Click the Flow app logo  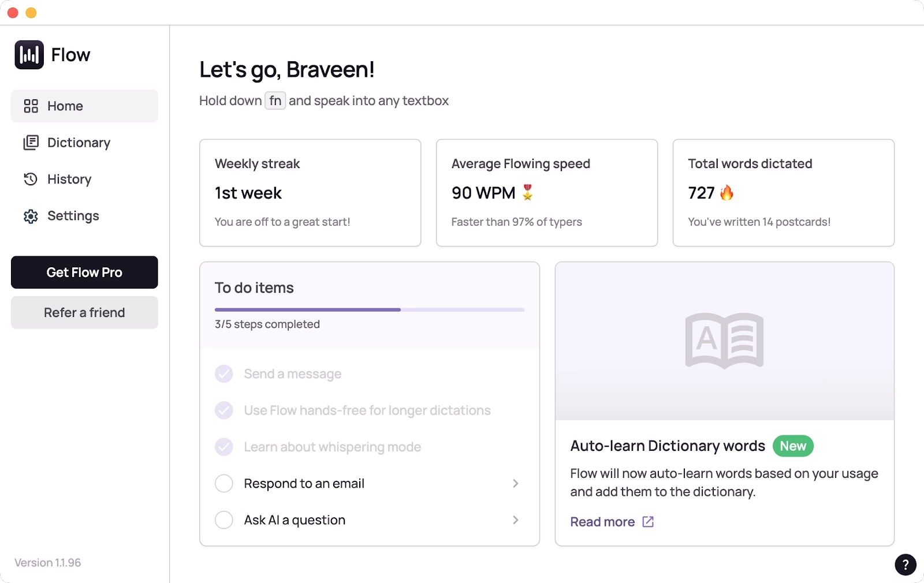(29, 54)
